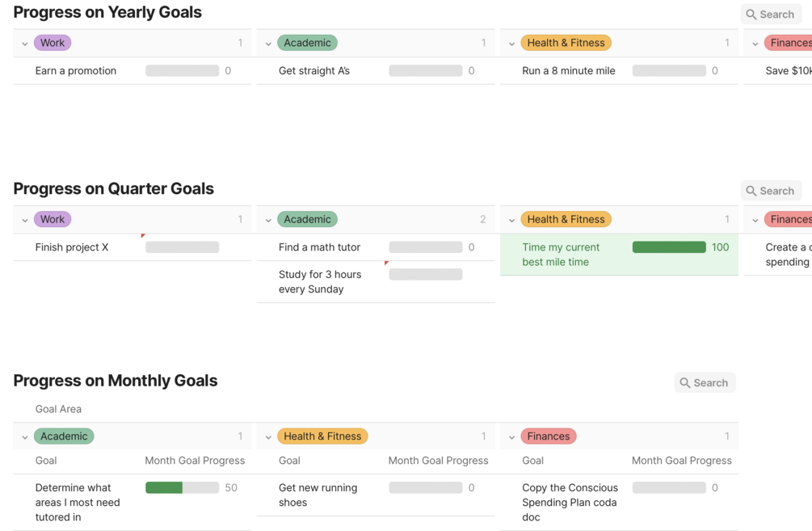
Task: Click the red comment marker beside 'Finish project X'
Action: pos(143,236)
